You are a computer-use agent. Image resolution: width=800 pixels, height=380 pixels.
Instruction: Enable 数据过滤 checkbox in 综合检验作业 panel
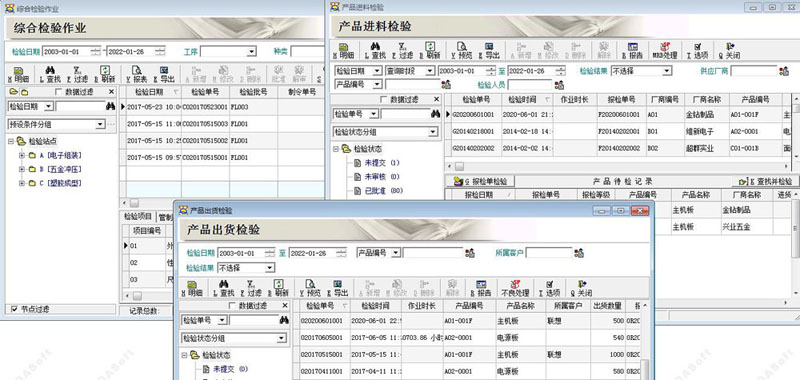[59, 92]
